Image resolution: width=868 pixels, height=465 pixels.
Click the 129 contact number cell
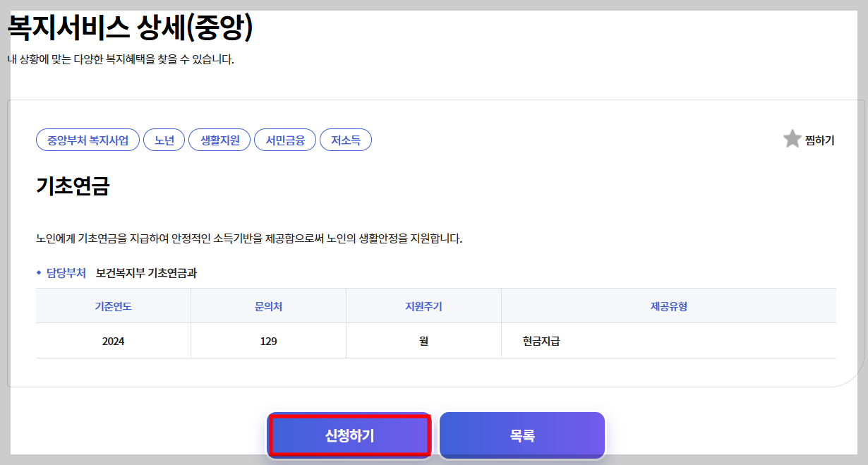point(269,341)
